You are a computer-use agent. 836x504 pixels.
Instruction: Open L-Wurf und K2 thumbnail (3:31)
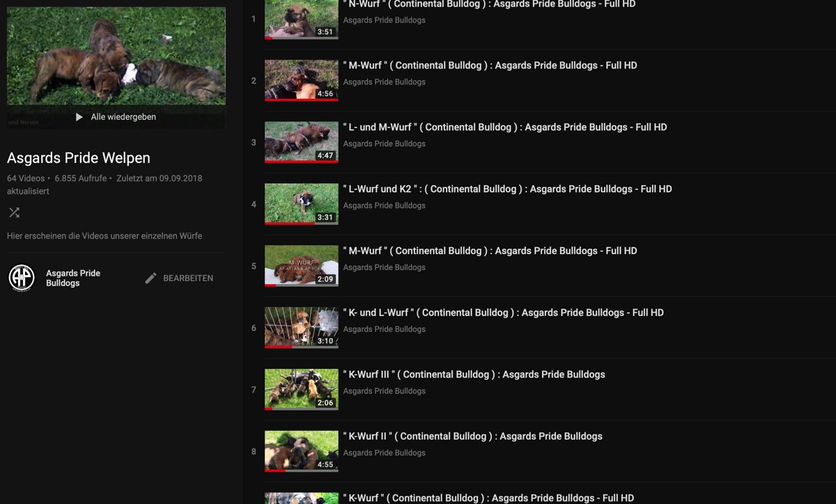tap(302, 204)
